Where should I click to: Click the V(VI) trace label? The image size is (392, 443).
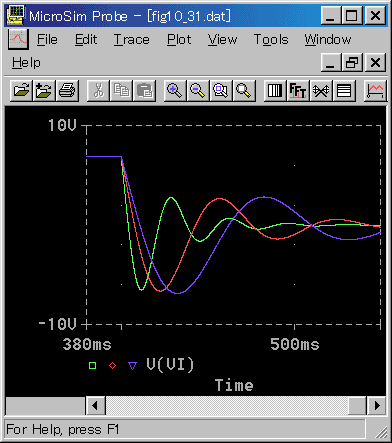tap(170, 364)
